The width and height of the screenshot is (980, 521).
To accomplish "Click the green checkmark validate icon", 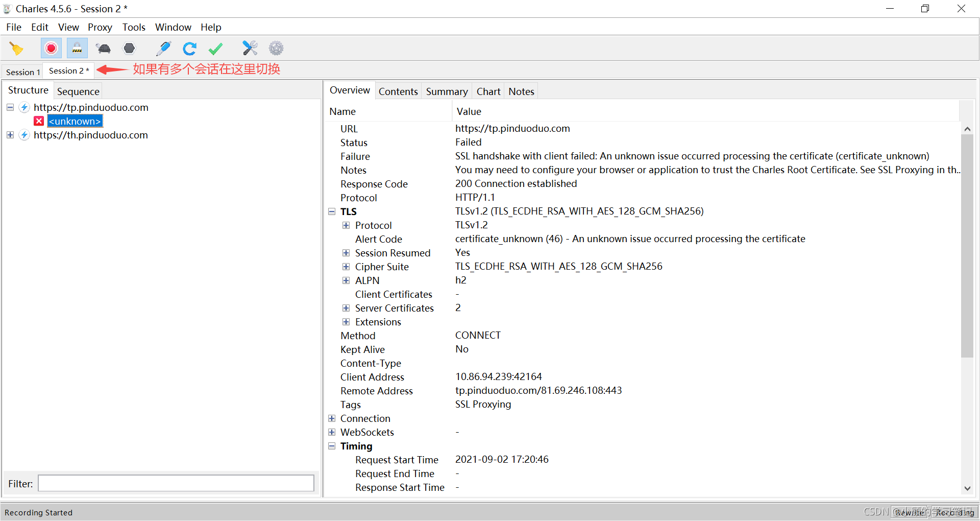I will tap(216, 49).
